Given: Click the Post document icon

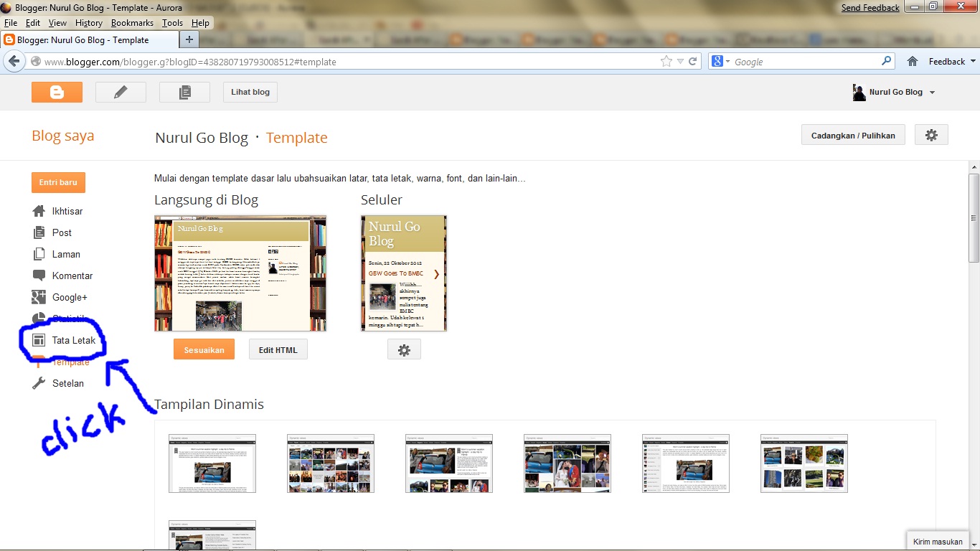Looking at the screenshot, I should 39,232.
